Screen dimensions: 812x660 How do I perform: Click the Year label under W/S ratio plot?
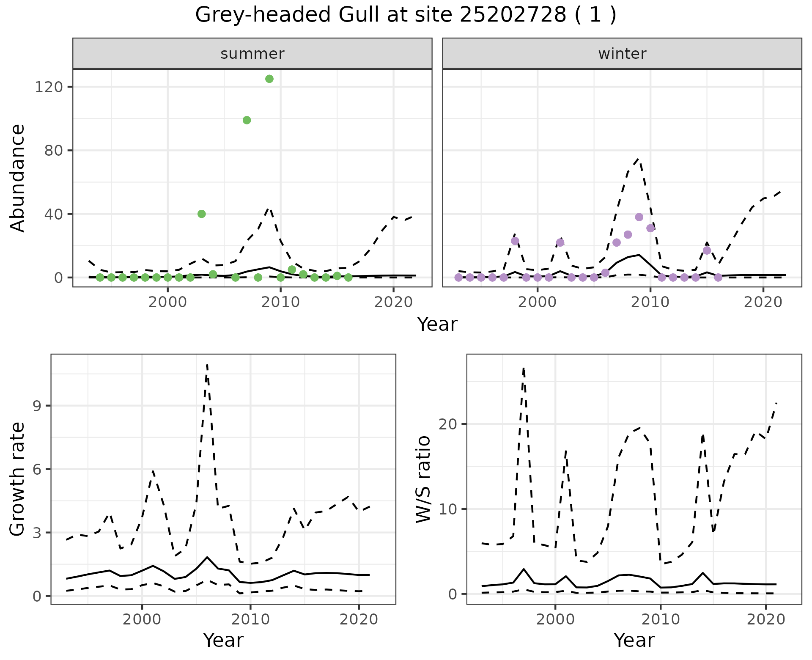[634, 640]
